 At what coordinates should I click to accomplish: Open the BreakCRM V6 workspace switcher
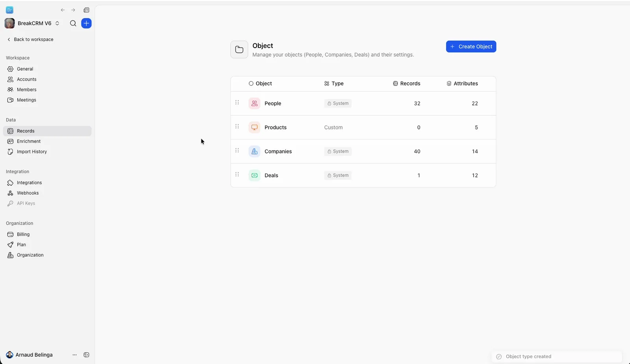(32, 23)
